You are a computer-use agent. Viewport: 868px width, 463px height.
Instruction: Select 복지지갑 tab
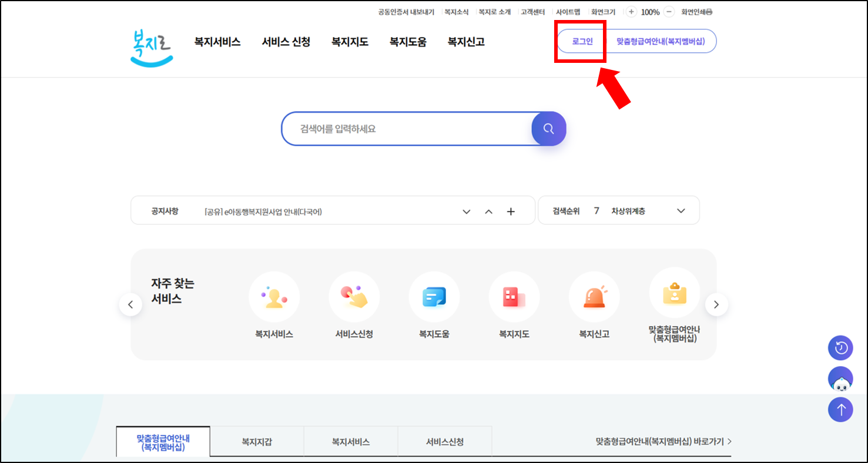[257, 442]
